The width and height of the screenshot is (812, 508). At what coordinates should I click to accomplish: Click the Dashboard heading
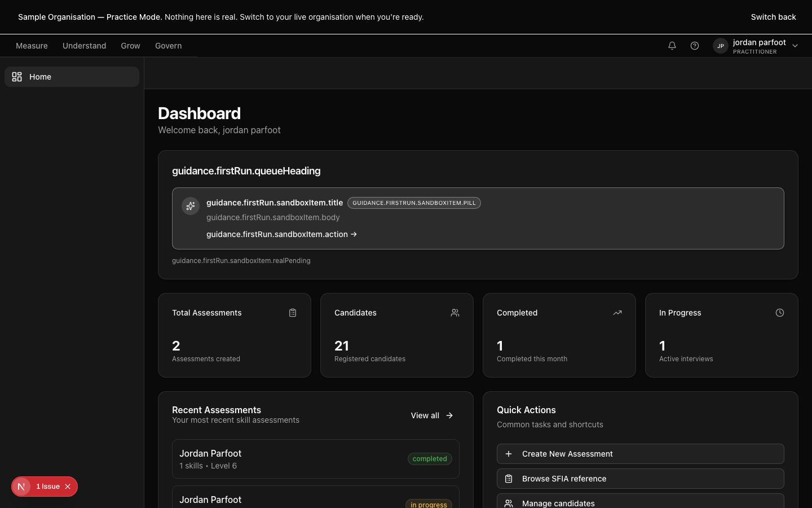pos(199,113)
